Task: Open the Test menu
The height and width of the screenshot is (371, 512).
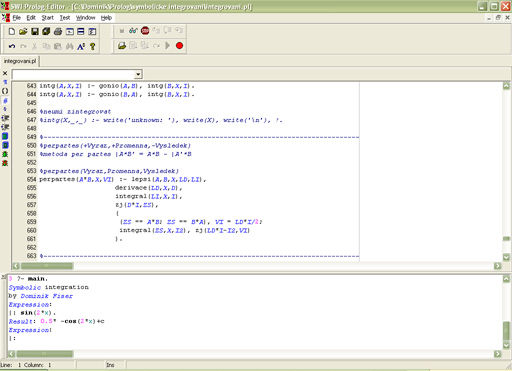Action: (65, 18)
